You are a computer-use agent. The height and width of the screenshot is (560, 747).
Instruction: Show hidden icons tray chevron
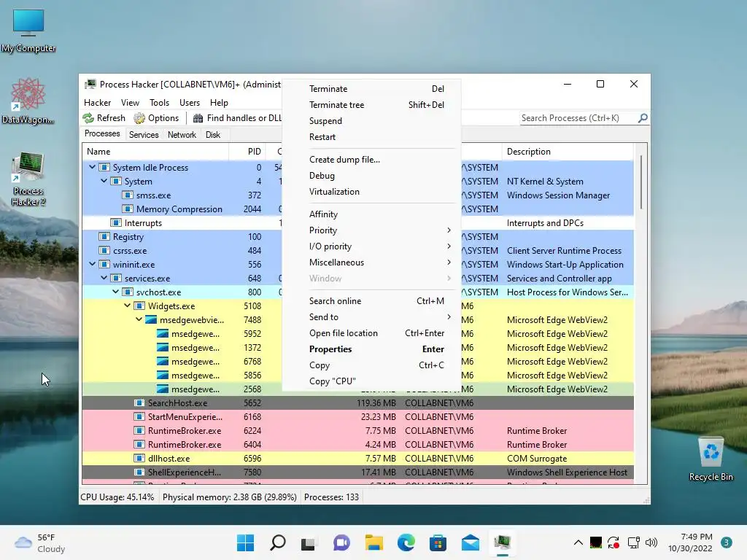point(578,542)
